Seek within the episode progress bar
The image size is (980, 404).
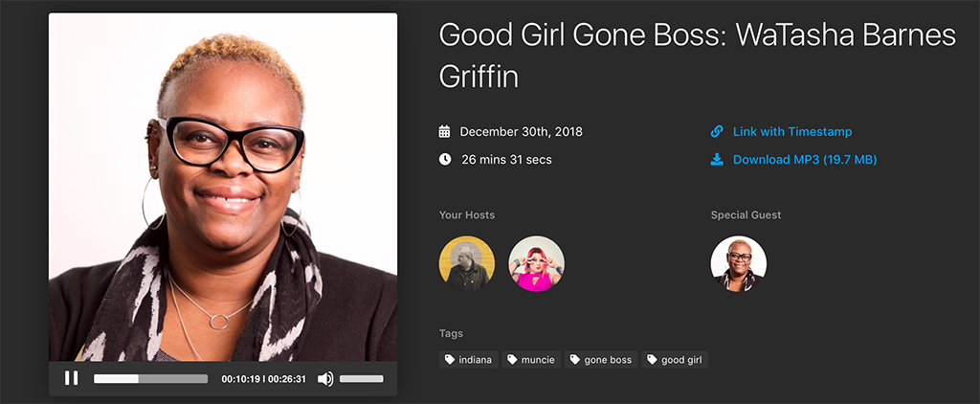(x=150, y=379)
